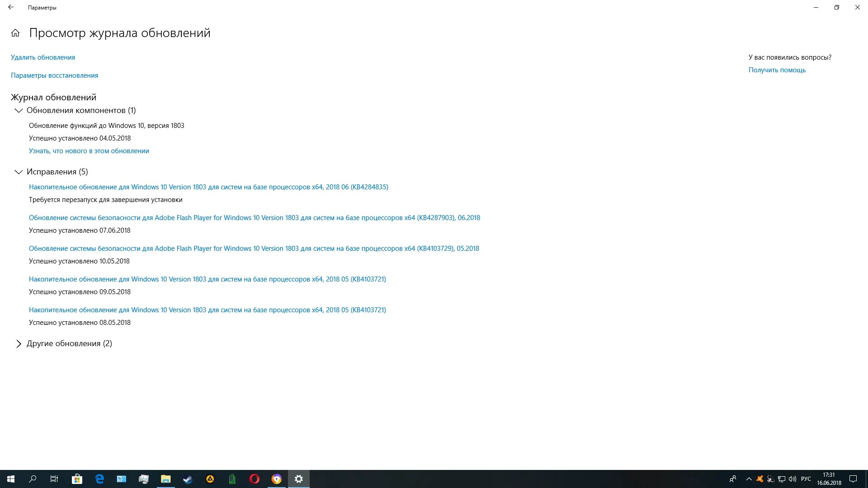Click Удалить обновления link

click(x=43, y=57)
